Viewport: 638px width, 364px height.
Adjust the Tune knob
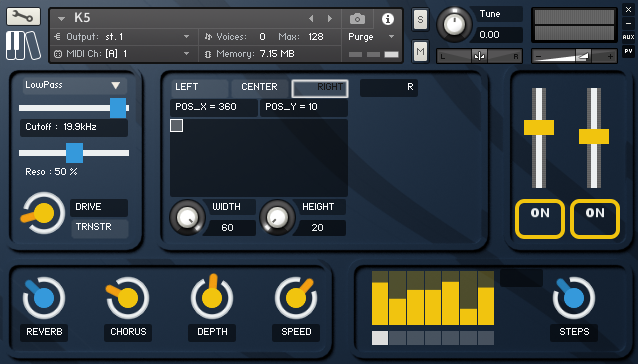point(454,24)
